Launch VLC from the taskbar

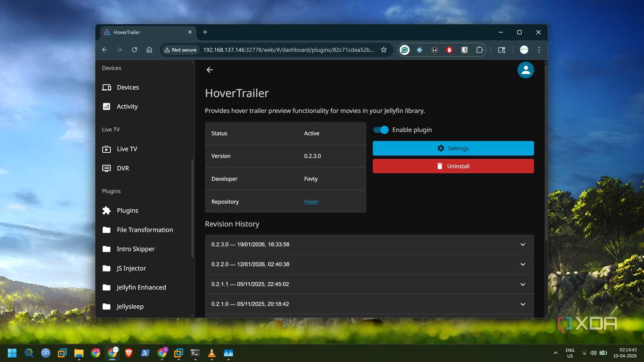click(x=212, y=353)
